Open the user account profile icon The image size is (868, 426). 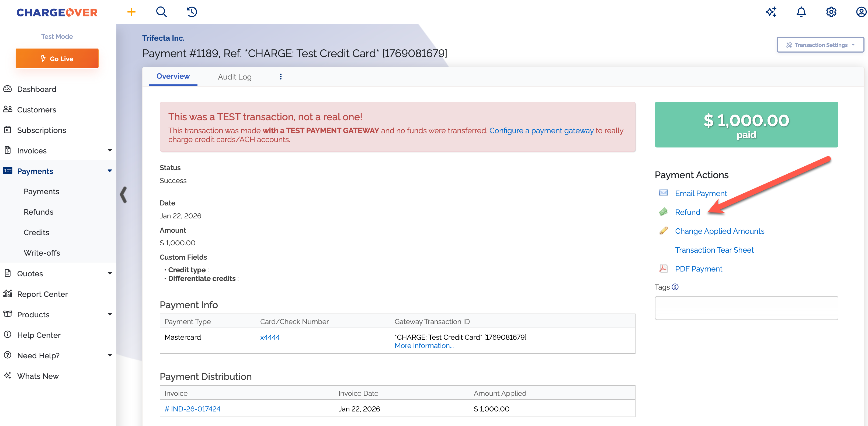[861, 12]
